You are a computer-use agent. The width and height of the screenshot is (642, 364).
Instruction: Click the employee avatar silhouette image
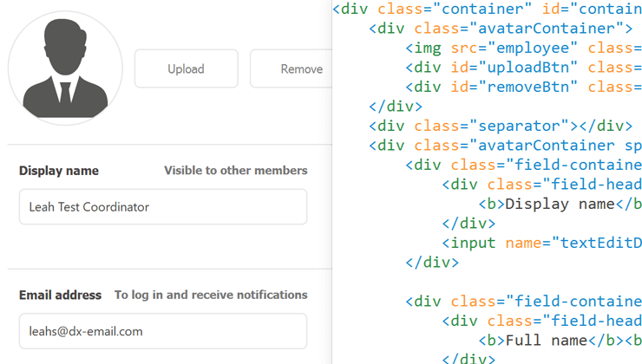(x=64, y=68)
